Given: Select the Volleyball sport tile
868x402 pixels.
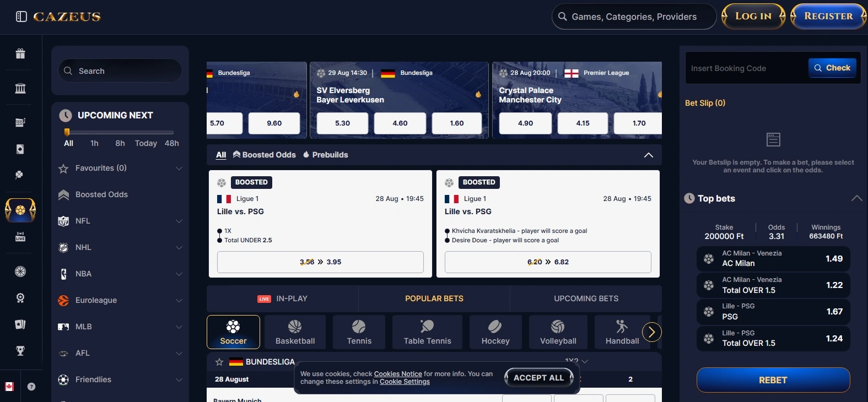Looking at the screenshot, I should pos(558,332).
